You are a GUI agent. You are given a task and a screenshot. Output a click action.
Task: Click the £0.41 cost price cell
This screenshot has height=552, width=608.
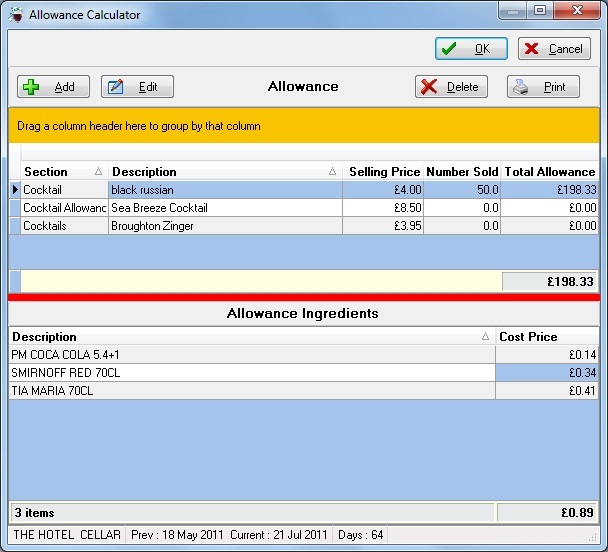[547, 390]
